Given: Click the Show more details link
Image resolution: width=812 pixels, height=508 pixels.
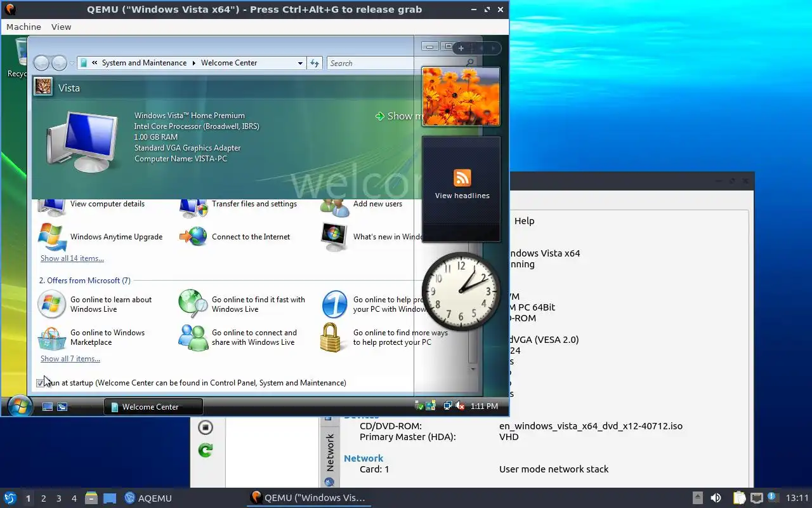Looking at the screenshot, I should point(398,116).
